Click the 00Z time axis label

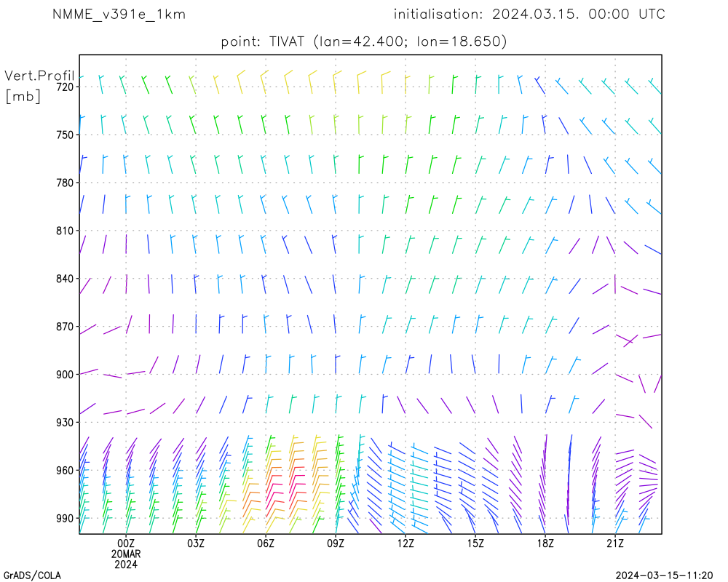pyautogui.click(x=126, y=543)
